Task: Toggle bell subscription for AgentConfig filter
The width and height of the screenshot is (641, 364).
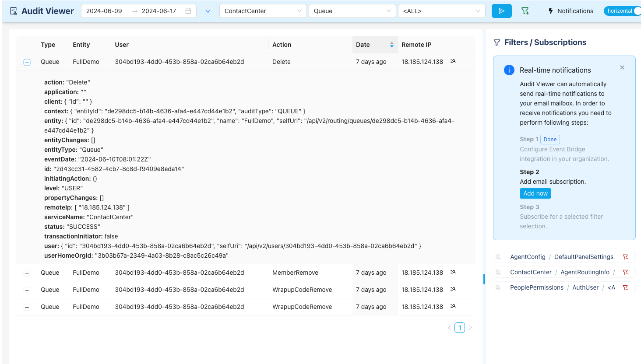Action: click(x=498, y=257)
